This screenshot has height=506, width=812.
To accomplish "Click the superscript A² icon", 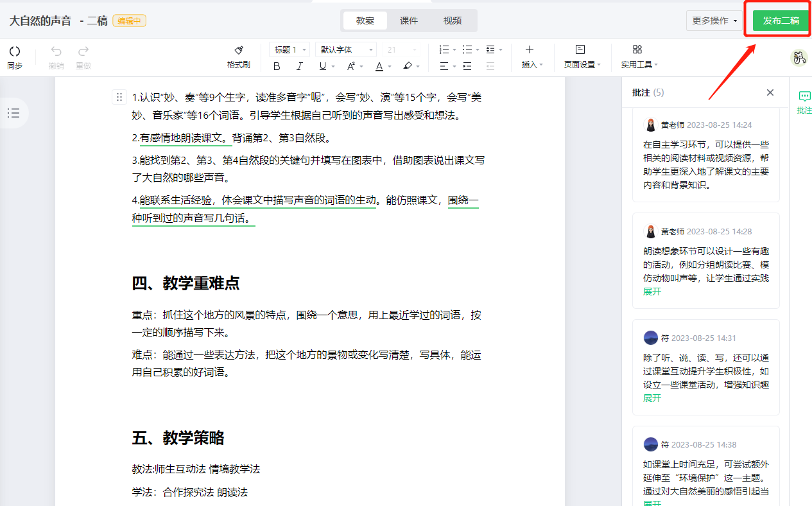I will (351, 66).
